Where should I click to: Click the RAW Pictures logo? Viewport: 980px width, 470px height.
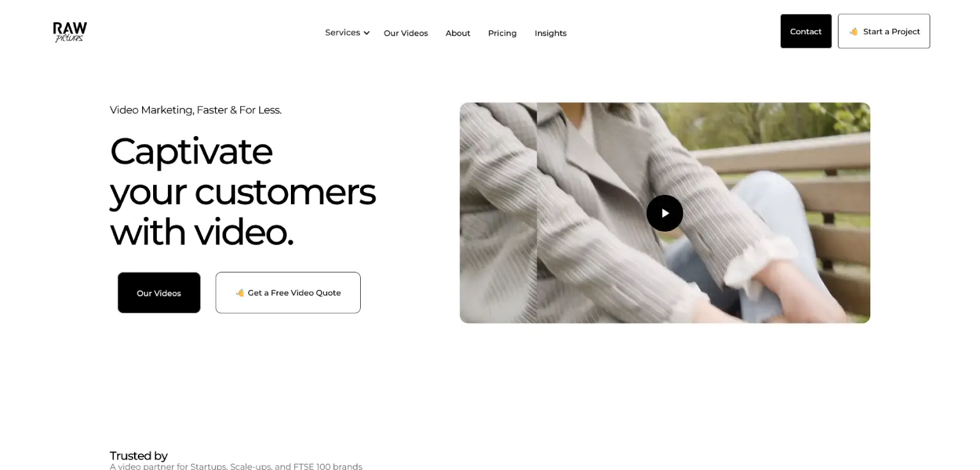coord(70,32)
